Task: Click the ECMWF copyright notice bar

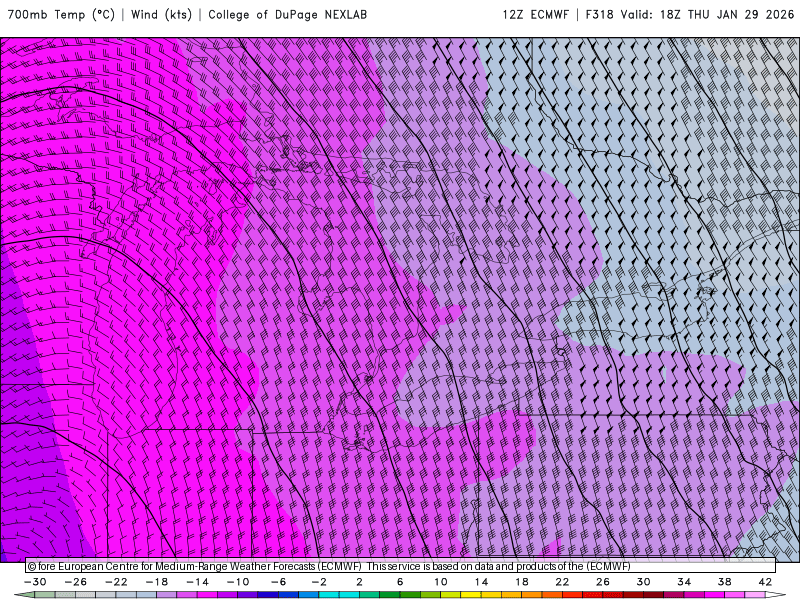Action: click(x=401, y=566)
